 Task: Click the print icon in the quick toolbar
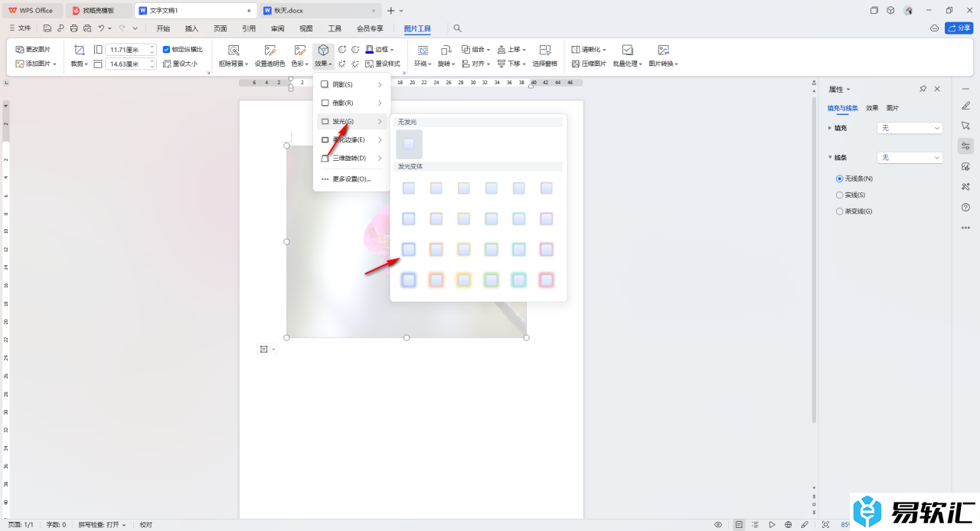73,28
